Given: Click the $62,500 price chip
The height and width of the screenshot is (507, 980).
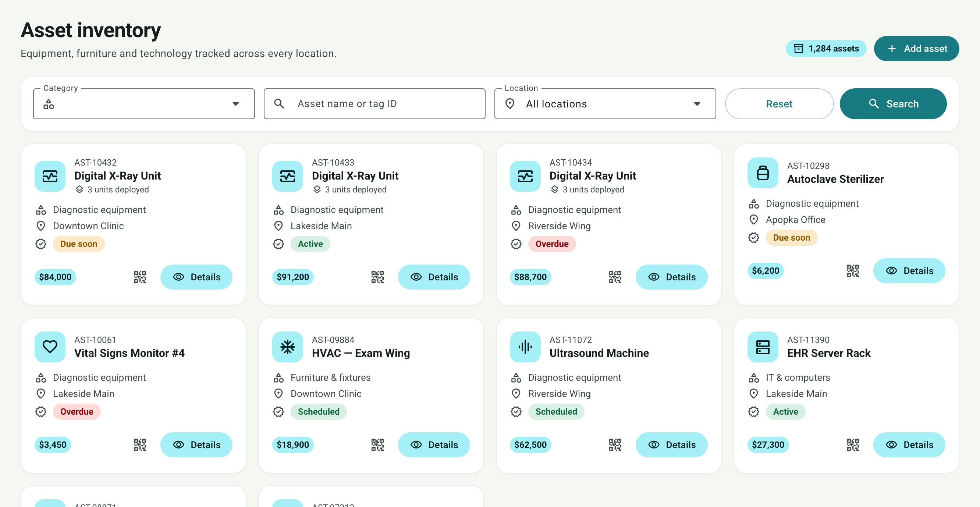Looking at the screenshot, I should 530,444.
